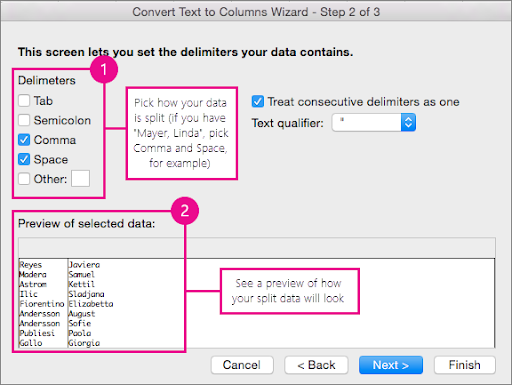Go back with the < Back button

(x=316, y=365)
